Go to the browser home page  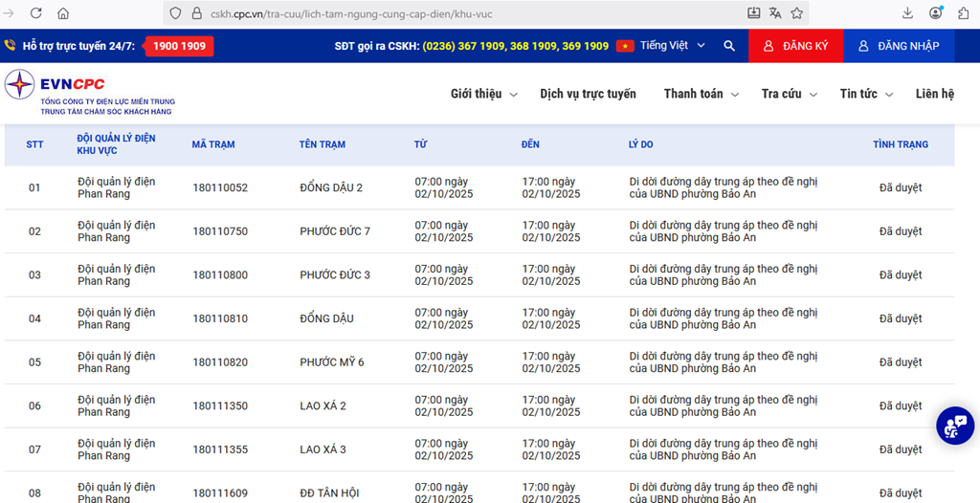pyautogui.click(x=63, y=13)
